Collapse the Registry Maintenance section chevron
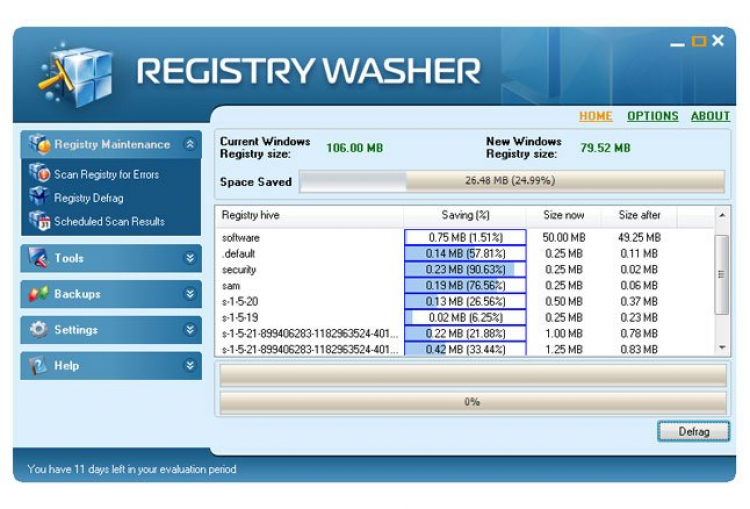750x509 pixels. click(x=190, y=144)
